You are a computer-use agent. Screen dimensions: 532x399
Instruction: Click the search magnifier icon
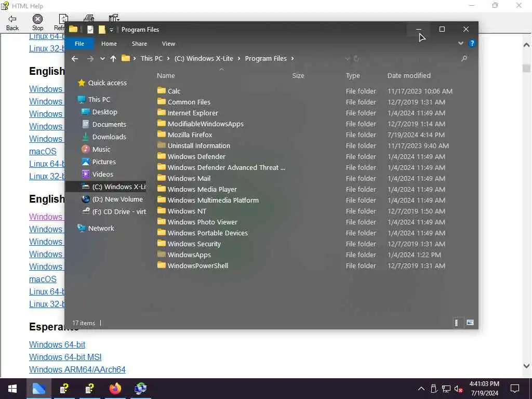tap(464, 59)
